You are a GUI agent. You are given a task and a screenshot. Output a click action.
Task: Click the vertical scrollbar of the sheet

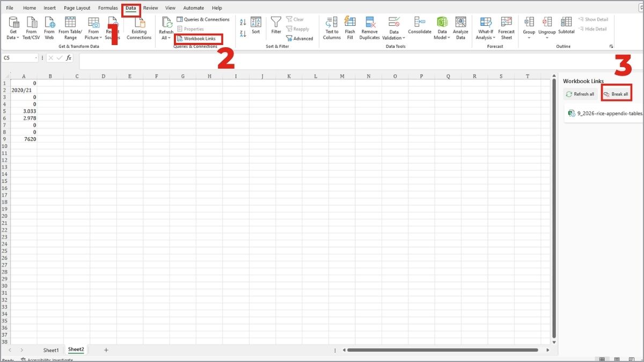point(554,209)
